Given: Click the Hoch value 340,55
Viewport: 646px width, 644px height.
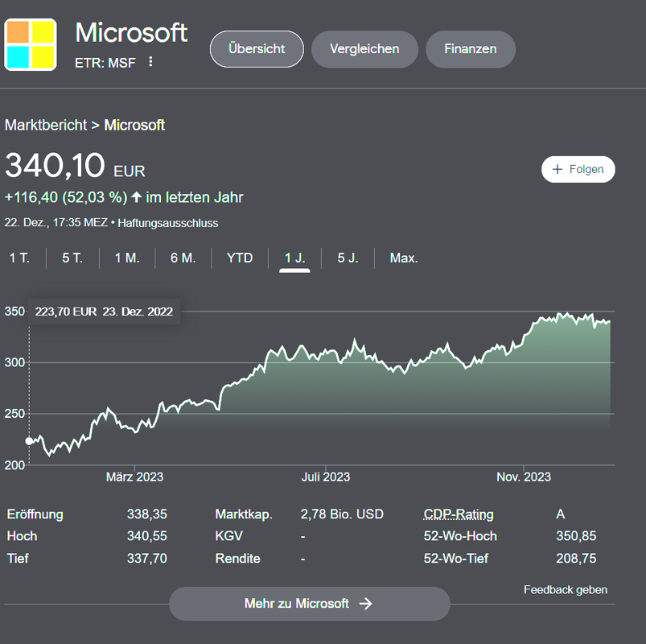Looking at the screenshot, I should tap(147, 536).
